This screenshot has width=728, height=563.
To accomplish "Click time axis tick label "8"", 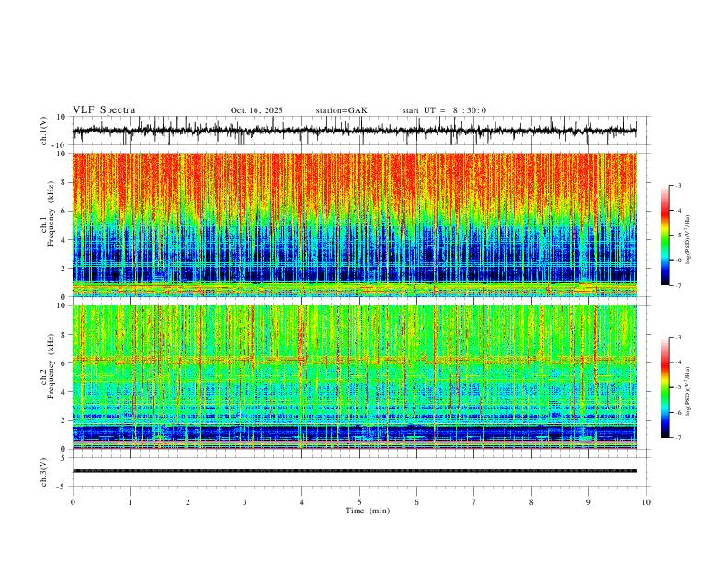I will point(531,502).
